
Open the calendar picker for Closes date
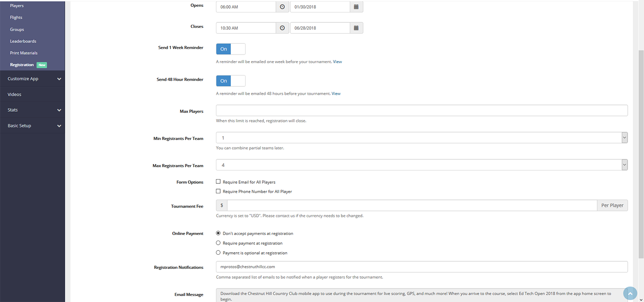(356, 28)
